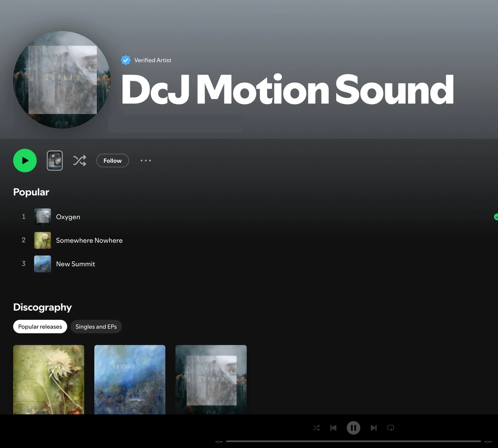Toggle shuffle in the bottom player bar
Screen dimensions: 498x448
tap(316, 428)
